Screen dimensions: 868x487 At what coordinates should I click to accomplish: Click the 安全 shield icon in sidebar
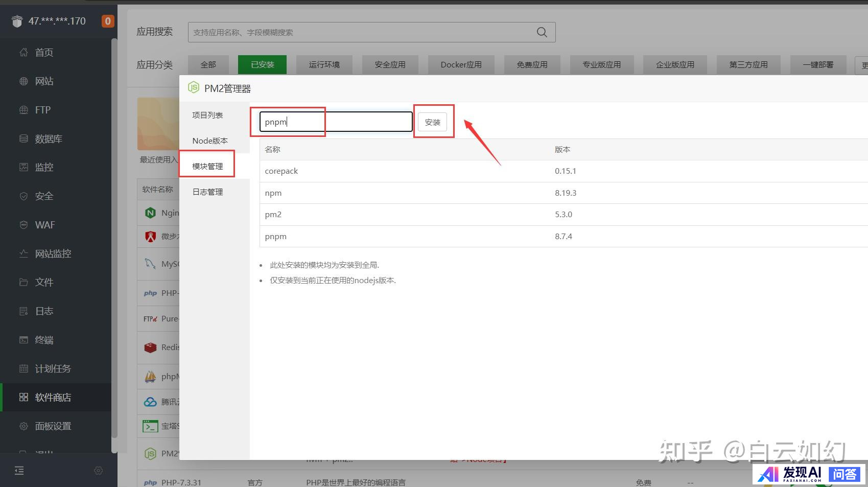point(24,196)
